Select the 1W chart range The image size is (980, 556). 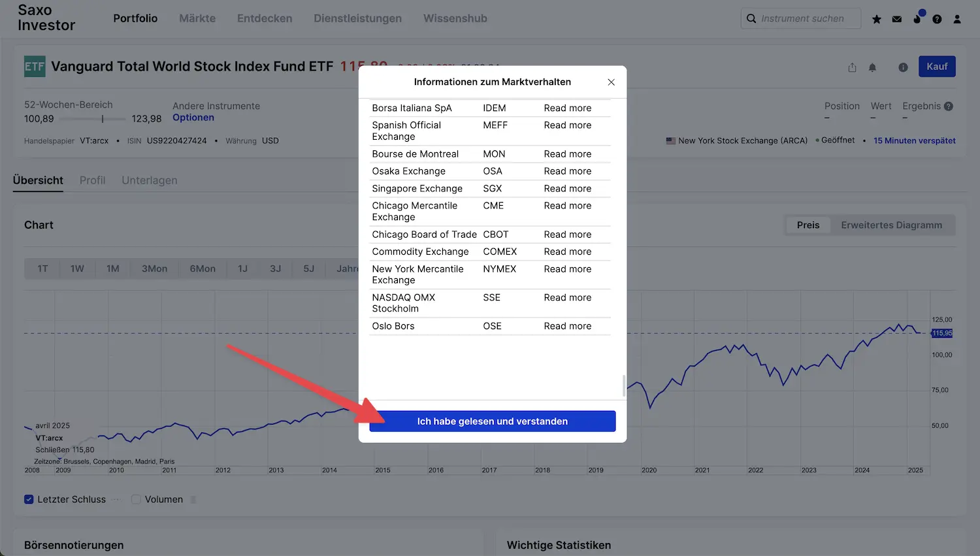tap(77, 269)
